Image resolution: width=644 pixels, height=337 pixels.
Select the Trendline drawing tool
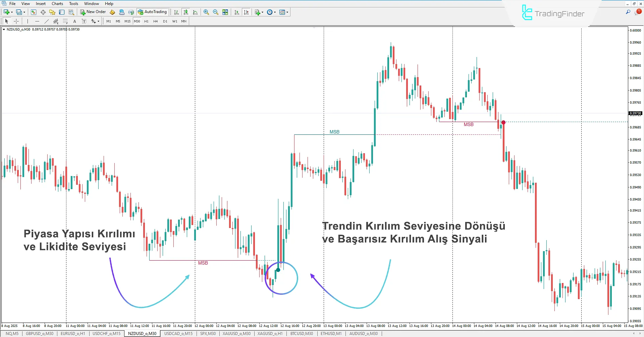click(x=47, y=21)
